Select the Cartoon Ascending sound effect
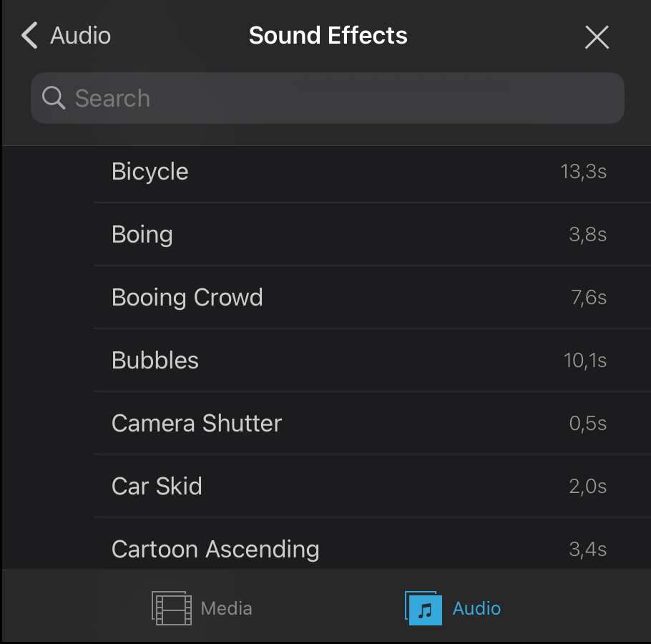 coord(372,544)
